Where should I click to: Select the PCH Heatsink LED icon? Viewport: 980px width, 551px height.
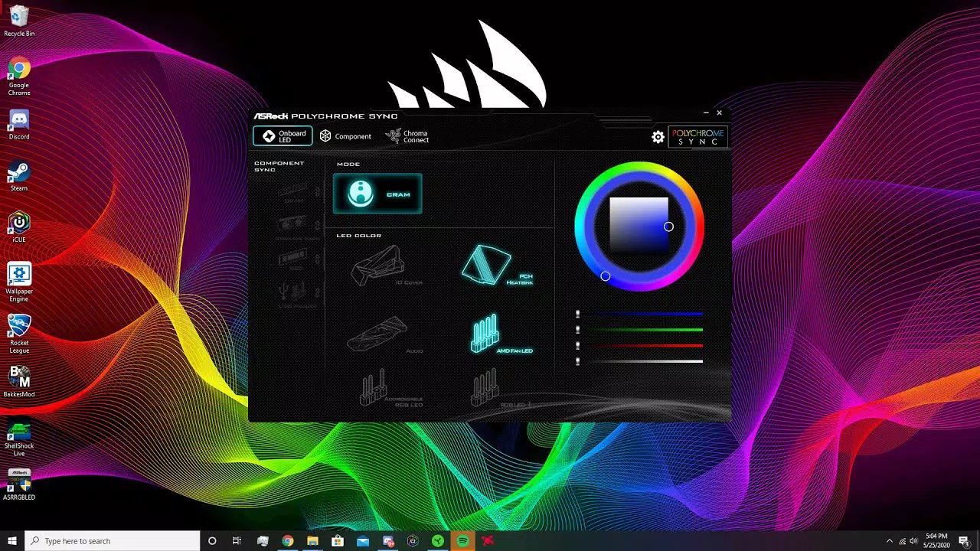coord(487,265)
